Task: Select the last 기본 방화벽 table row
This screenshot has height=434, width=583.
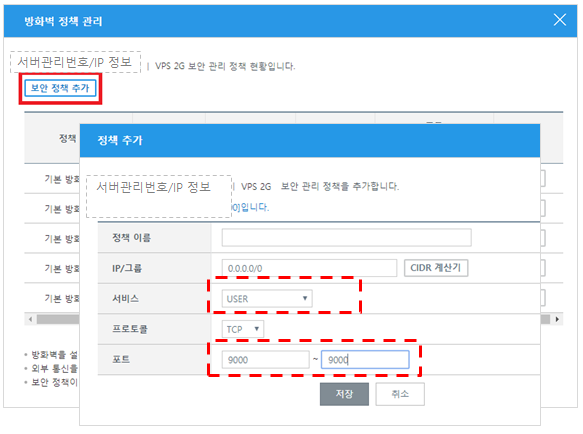Action: click(52, 298)
